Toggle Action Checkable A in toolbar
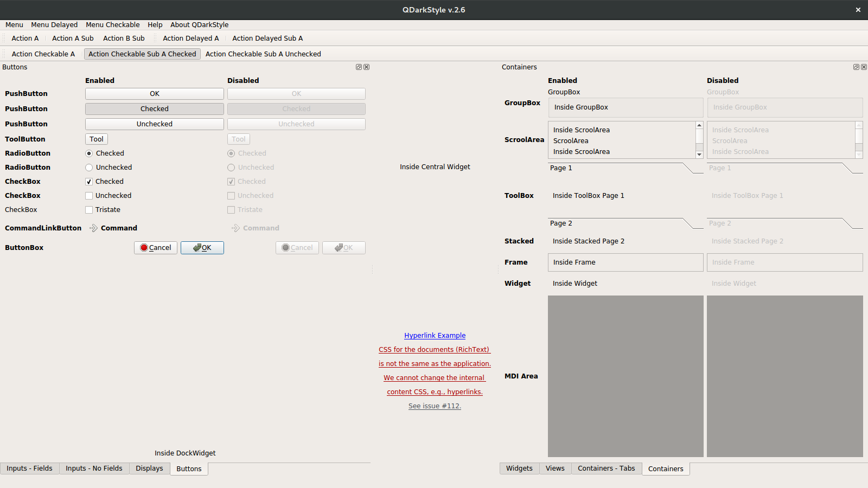 coord(43,54)
